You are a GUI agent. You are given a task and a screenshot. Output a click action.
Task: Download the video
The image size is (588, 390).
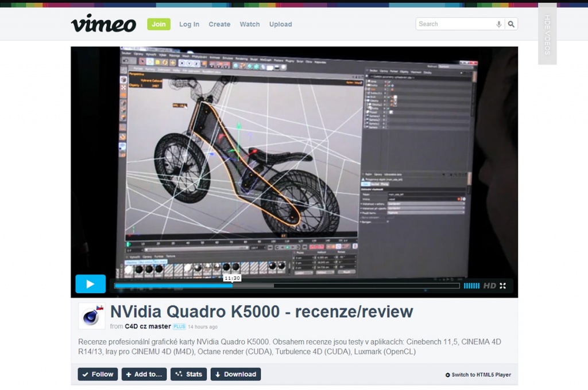tap(235, 375)
